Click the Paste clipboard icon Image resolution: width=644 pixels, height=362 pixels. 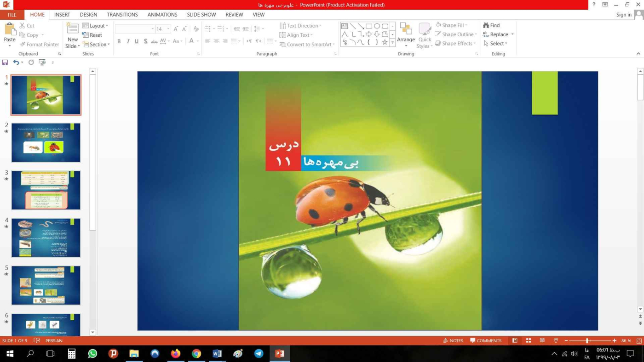pos(10,29)
